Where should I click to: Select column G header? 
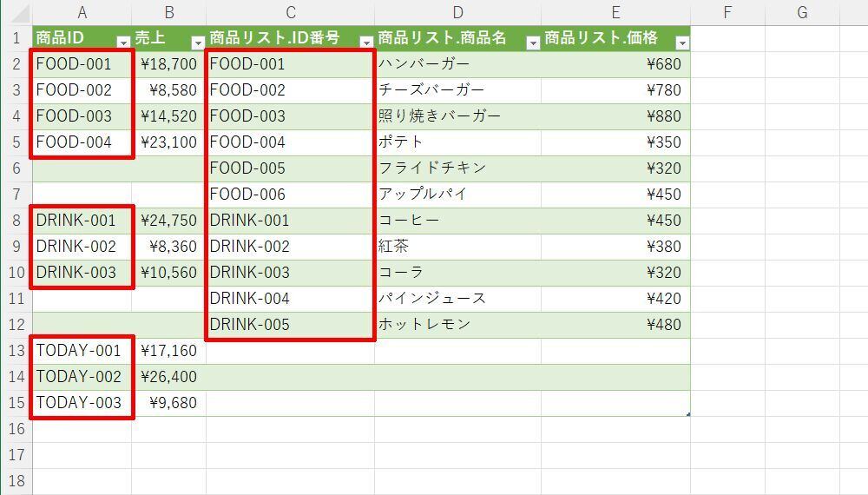pos(802,12)
